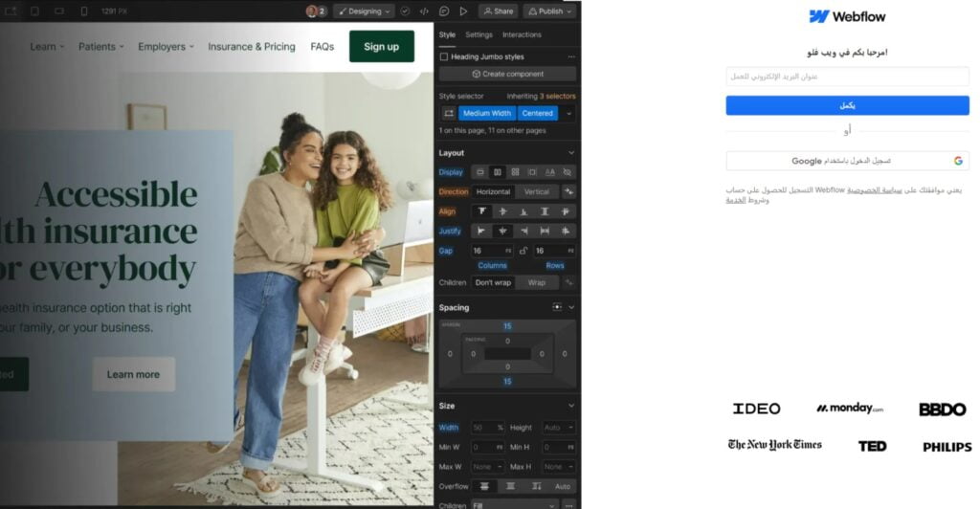The width and height of the screenshot is (980, 509).
Task: Click the gap lock icon
Action: point(523,251)
